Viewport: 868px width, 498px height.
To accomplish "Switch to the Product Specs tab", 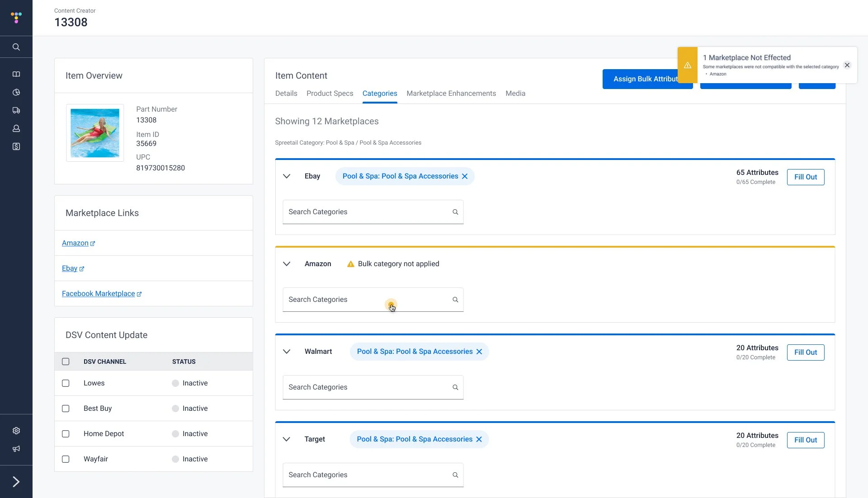I will pyautogui.click(x=330, y=94).
